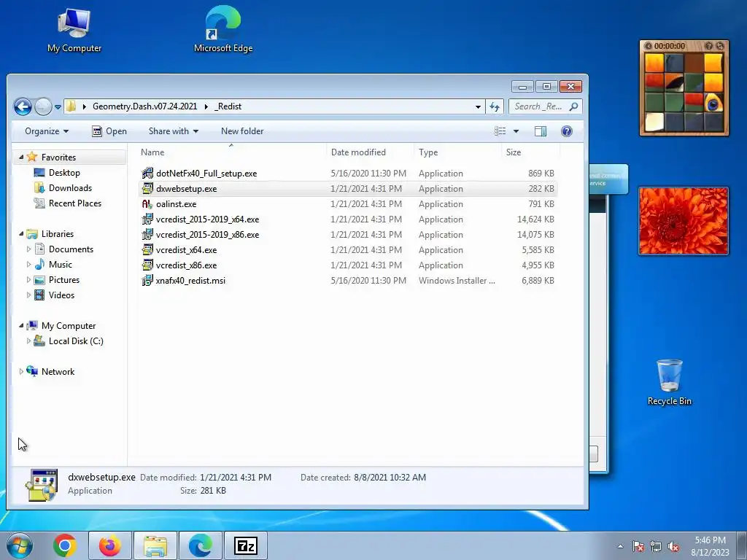The image size is (747, 560).
Task: Expand the Pictures library node
Action: pyautogui.click(x=28, y=279)
